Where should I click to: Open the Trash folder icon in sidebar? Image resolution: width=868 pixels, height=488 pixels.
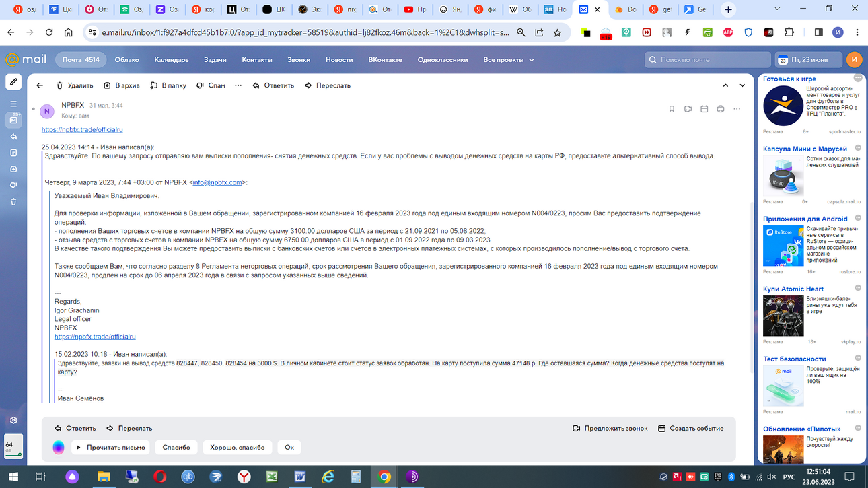[x=13, y=201]
